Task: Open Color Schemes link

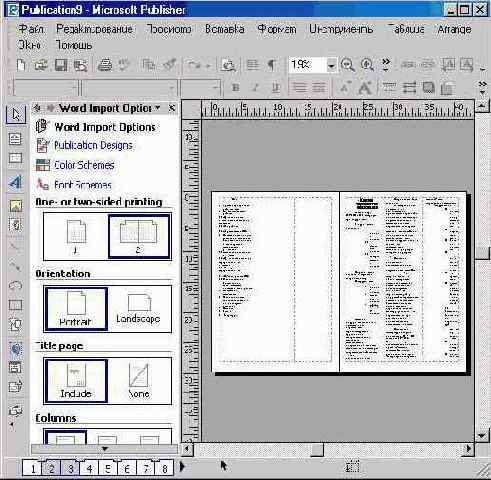Action: point(84,165)
